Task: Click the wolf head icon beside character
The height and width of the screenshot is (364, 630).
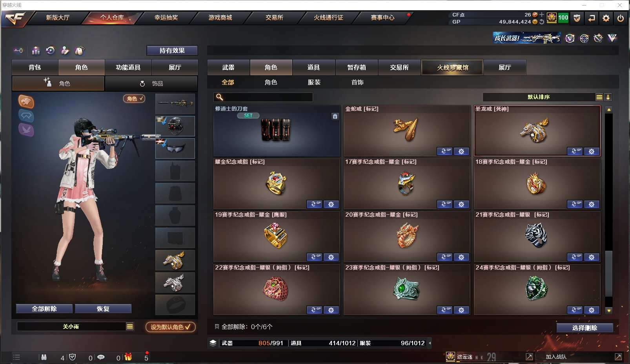Action: coord(26,102)
